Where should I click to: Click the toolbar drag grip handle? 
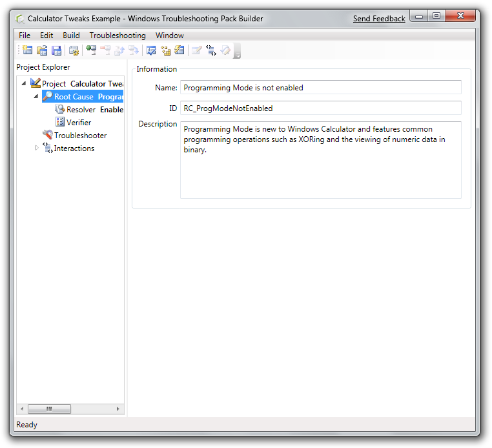pyautogui.click(x=19, y=50)
